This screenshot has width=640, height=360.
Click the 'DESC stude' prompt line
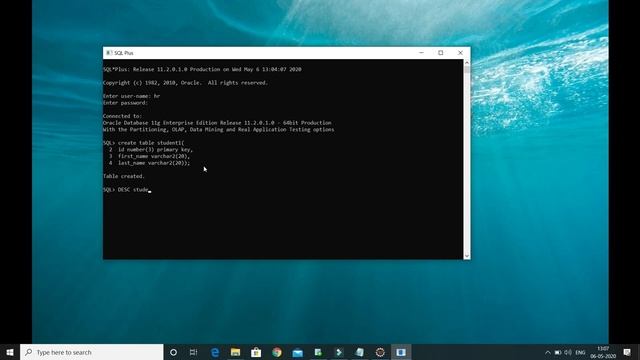coord(127,190)
